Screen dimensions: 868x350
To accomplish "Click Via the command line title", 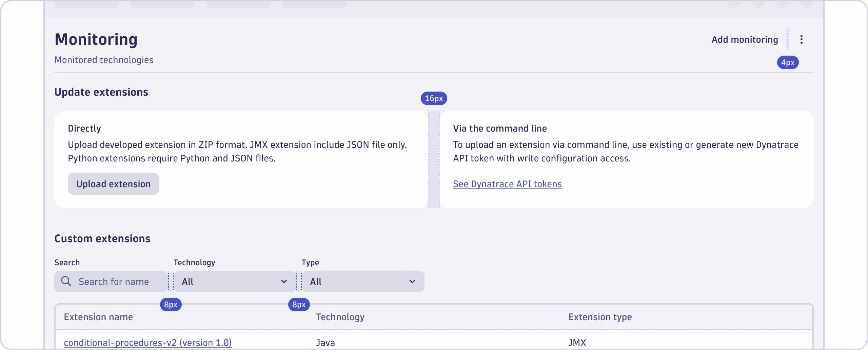I will 500,129.
